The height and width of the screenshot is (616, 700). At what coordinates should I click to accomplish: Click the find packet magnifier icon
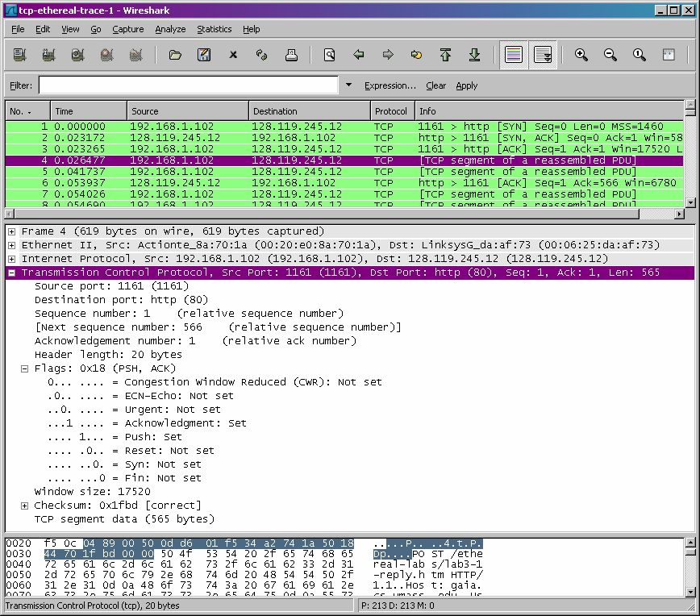click(x=330, y=55)
